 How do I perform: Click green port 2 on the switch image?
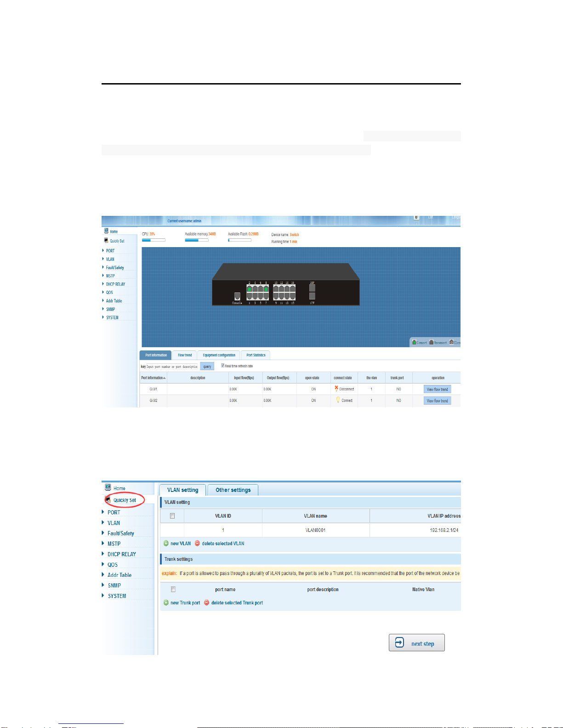pyautogui.click(x=249, y=289)
